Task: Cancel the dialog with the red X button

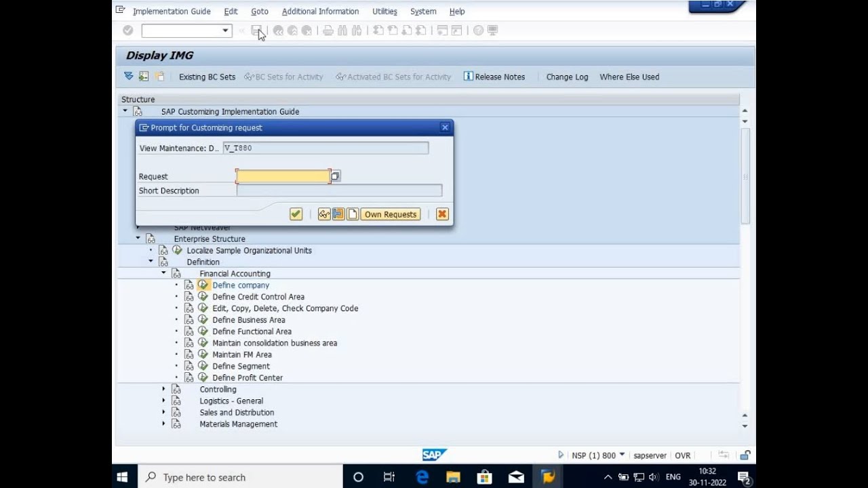Action: click(442, 214)
